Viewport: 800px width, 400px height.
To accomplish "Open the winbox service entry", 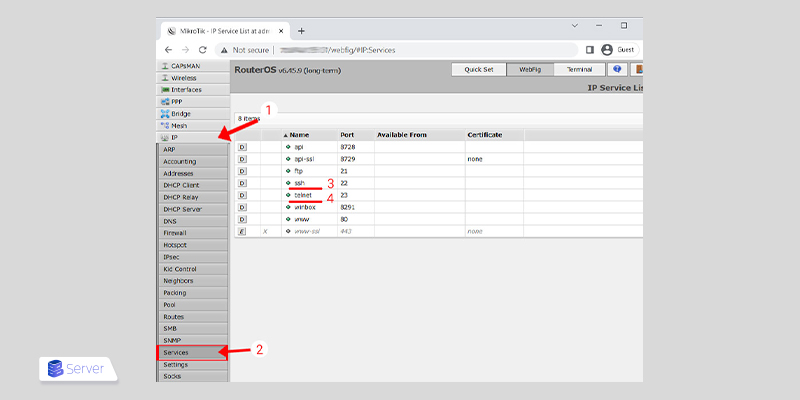I will tap(304, 207).
